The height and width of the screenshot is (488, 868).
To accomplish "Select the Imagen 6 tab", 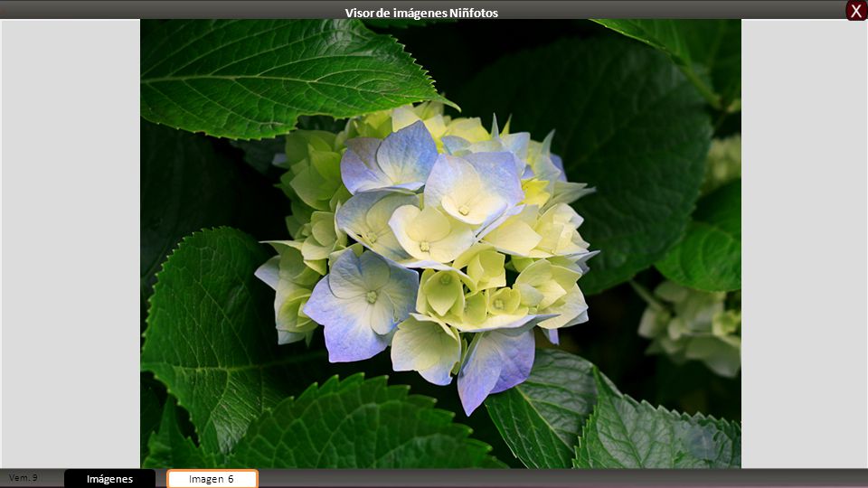I will pyautogui.click(x=212, y=479).
